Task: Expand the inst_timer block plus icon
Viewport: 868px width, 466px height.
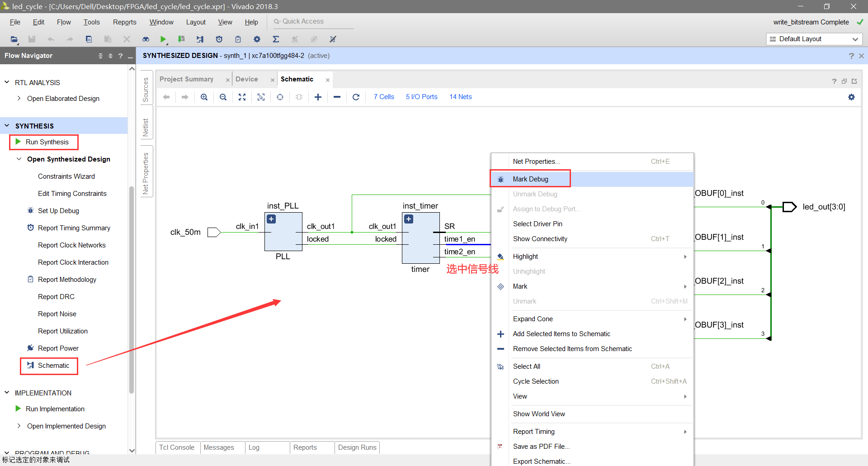Action: pos(409,219)
